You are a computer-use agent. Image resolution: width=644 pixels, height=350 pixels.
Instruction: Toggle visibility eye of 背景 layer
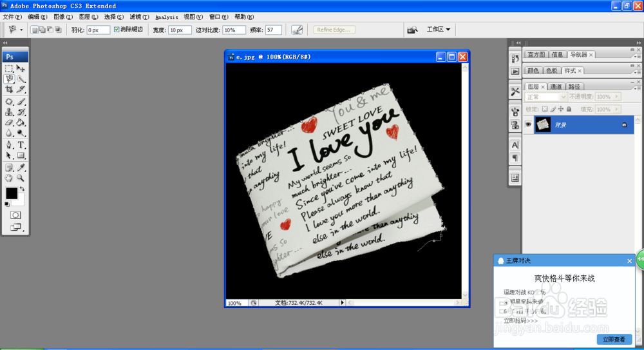(528, 124)
